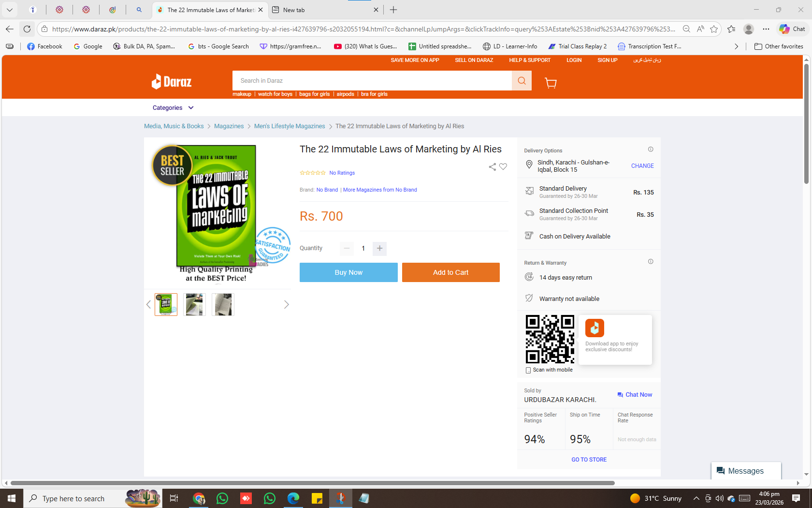Click the No Ratings link
The image size is (812, 508).
(342, 173)
